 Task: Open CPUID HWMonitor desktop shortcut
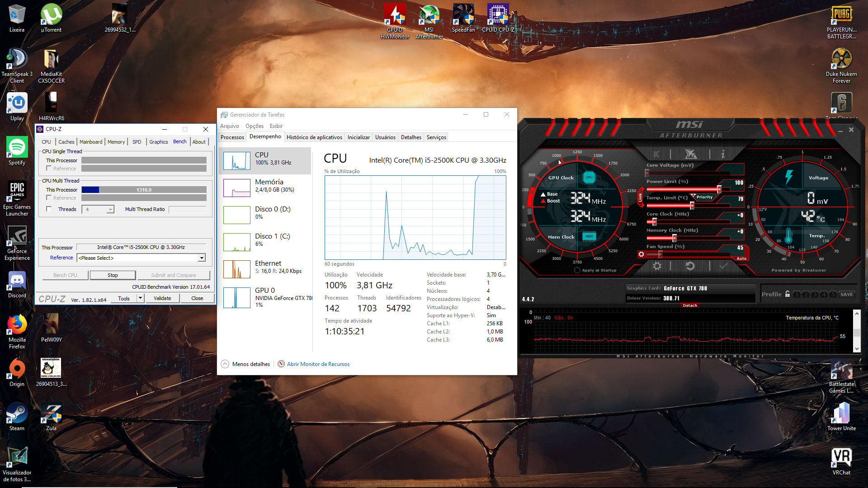coord(395,21)
